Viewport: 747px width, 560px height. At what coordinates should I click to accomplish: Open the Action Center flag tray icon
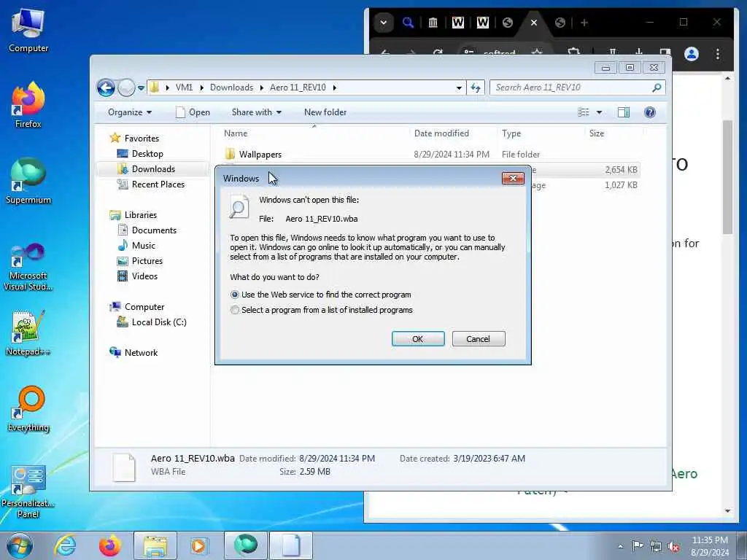pyautogui.click(x=638, y=545)
